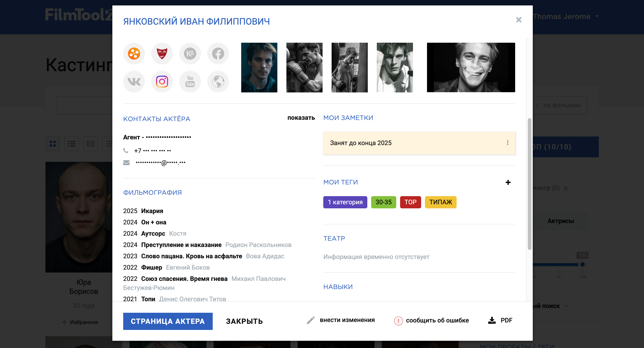Open the VK profile icon

(134, 82)
